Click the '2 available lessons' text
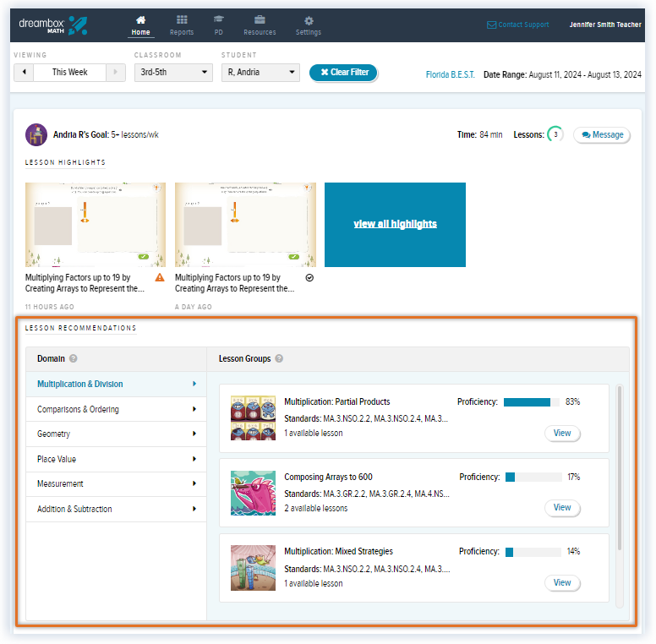The width and height of the screenshot is (656, 644). (x=316, y=509)
